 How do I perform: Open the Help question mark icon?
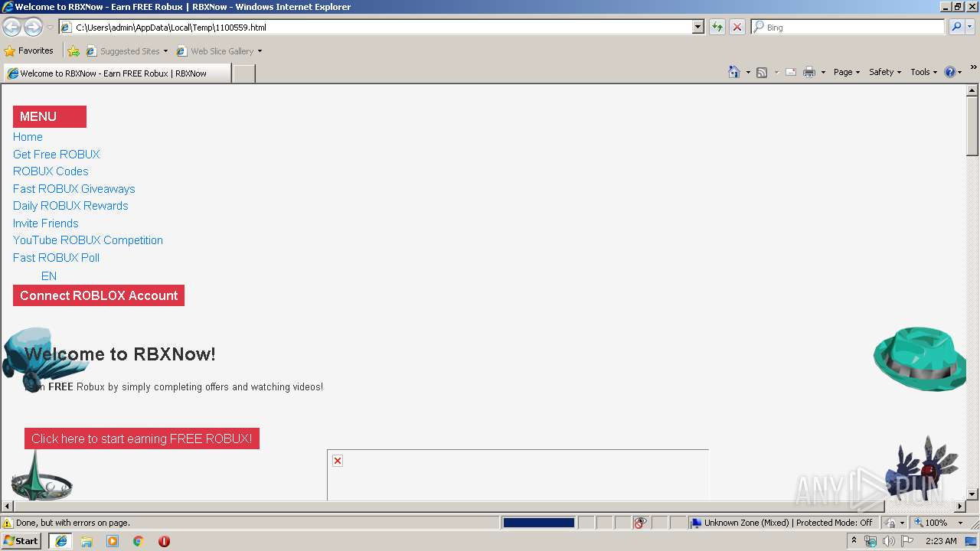pos(950,72)
